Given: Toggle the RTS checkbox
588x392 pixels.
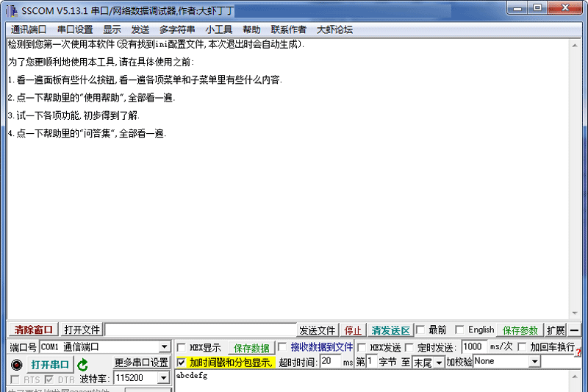Looking at the screenshot, I should click(15, 379).
